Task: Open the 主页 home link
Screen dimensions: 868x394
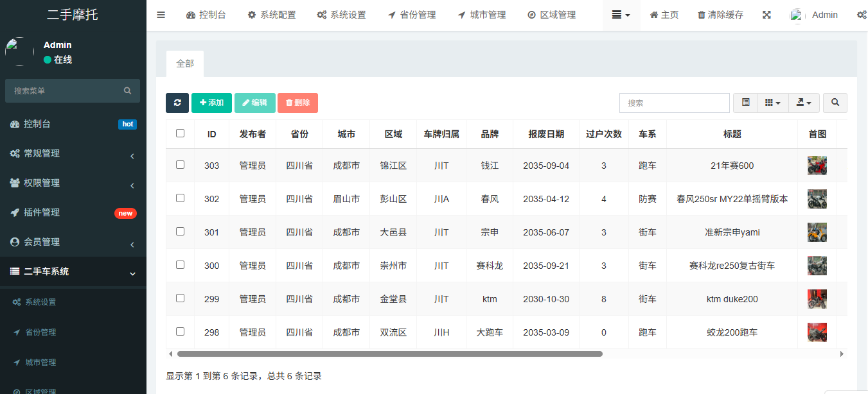Action: tap(664, 15)
